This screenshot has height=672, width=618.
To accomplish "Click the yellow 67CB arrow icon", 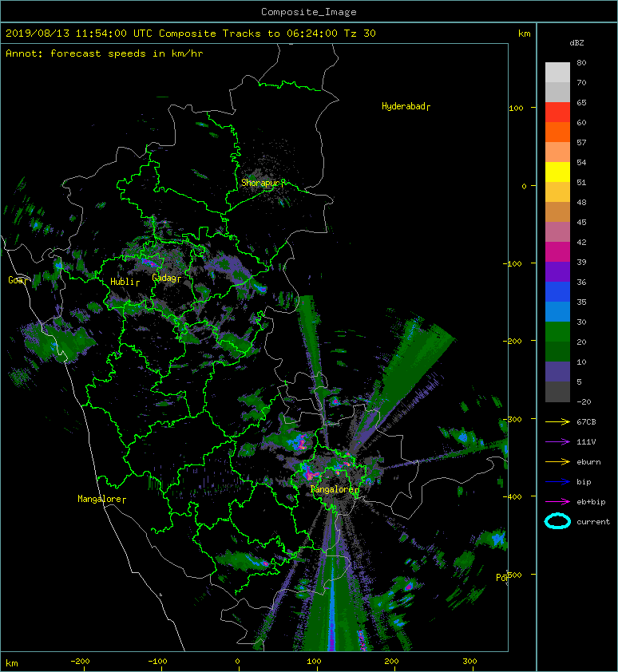I will tap(557, 422).
